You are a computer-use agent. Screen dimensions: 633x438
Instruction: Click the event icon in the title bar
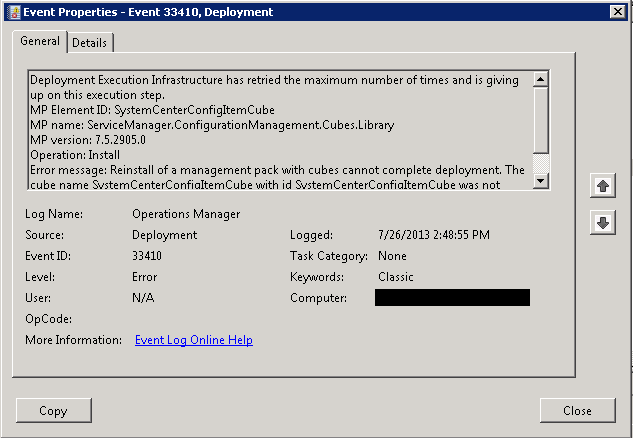[14, 12]
